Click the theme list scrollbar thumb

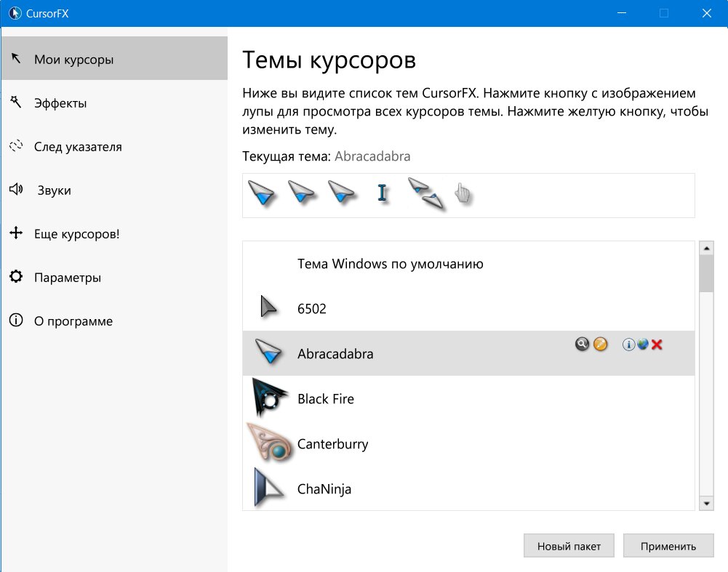point(706,274)
